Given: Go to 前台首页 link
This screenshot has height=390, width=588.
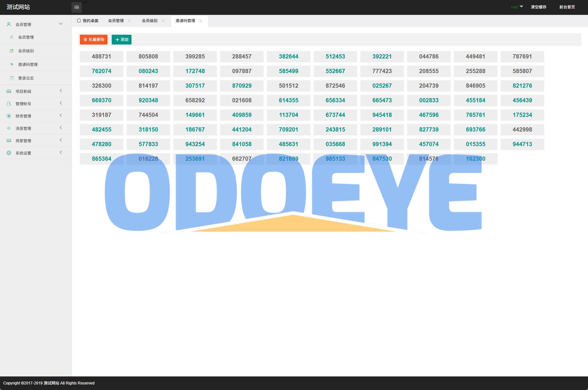Looking at the screenshot, I should pos(567,7).
